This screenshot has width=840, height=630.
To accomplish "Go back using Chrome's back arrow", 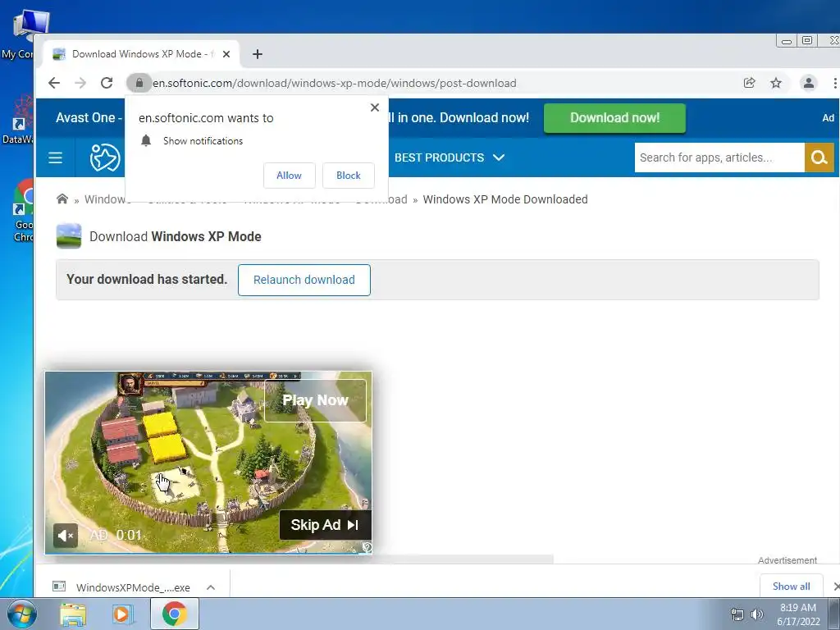I will (x=54, y=83).
